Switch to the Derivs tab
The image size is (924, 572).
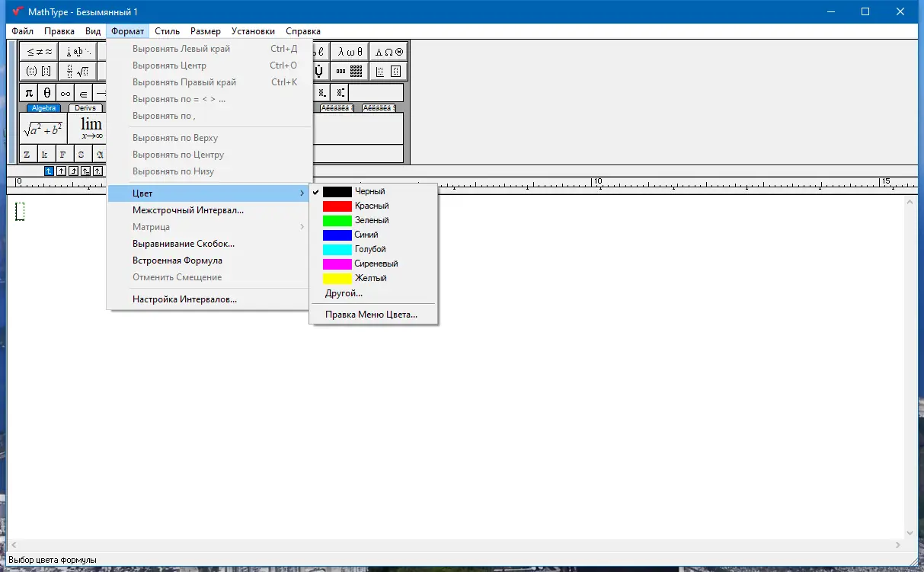85,108
